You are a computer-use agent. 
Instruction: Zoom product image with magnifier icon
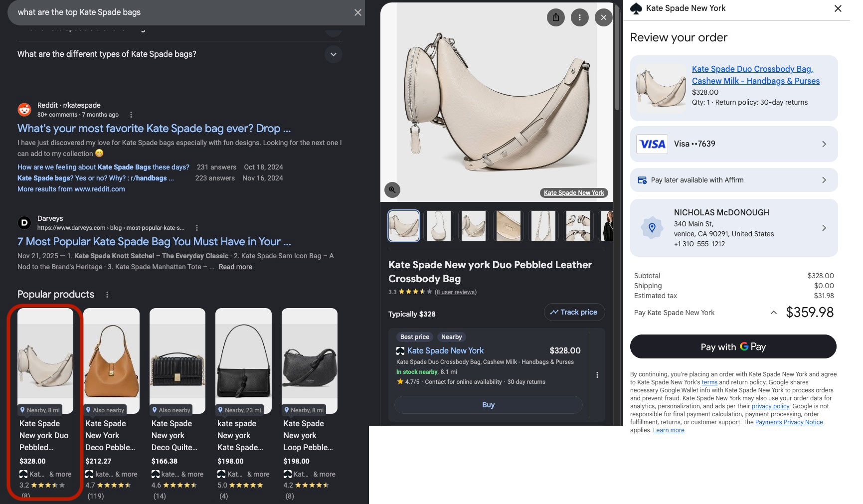pyautogui.click(x=392, y=189)
